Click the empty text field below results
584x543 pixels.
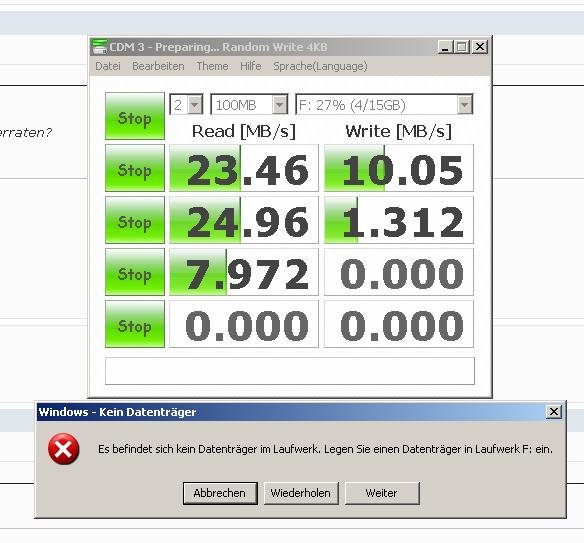(290, 371)
